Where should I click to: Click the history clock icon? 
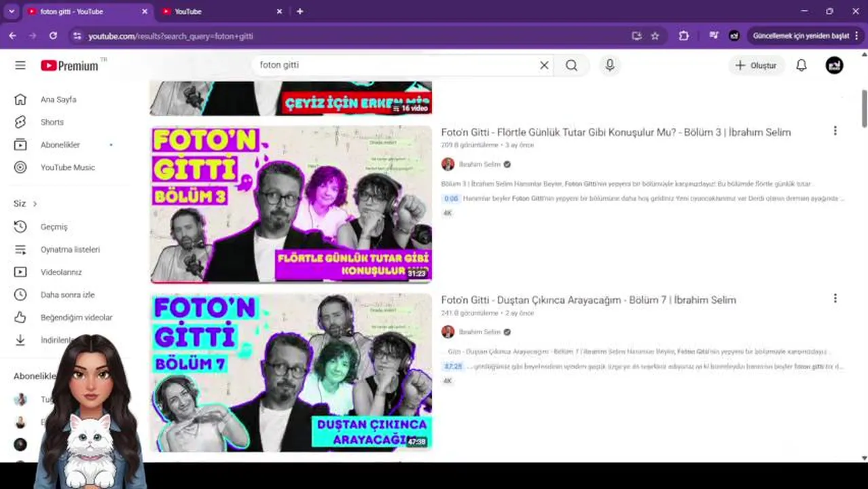coord(20,227)
